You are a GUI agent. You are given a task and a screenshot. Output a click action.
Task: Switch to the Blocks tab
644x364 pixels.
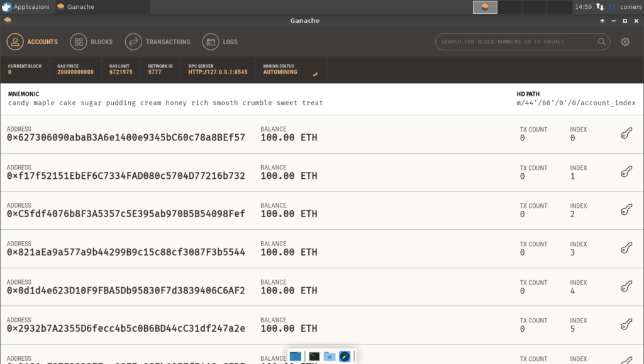(91, 42)
